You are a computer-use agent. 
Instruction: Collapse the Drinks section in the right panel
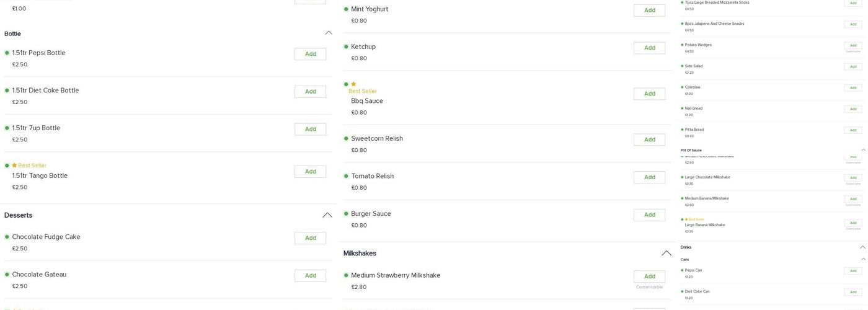(x=862, y=247)
